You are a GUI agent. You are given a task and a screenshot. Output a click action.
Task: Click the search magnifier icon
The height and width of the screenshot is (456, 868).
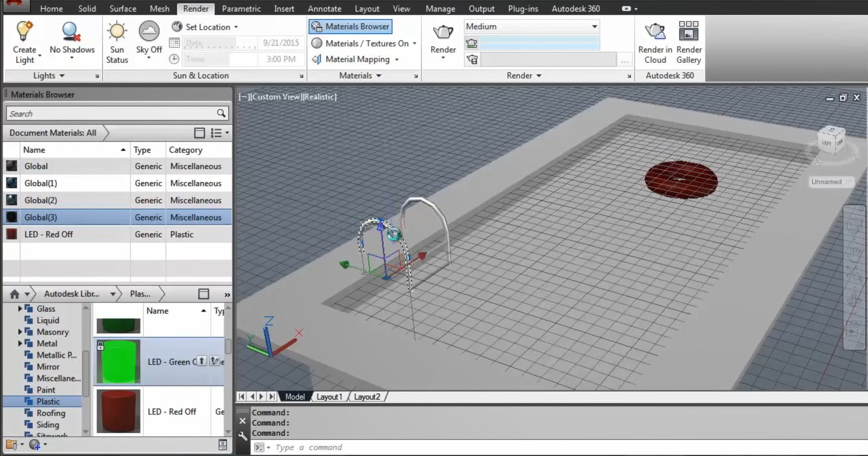221,114
